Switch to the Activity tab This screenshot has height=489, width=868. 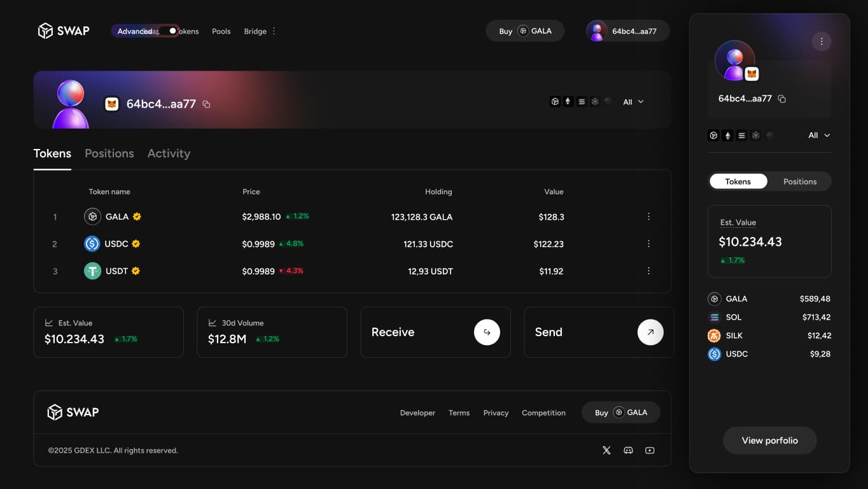[169, 153]
